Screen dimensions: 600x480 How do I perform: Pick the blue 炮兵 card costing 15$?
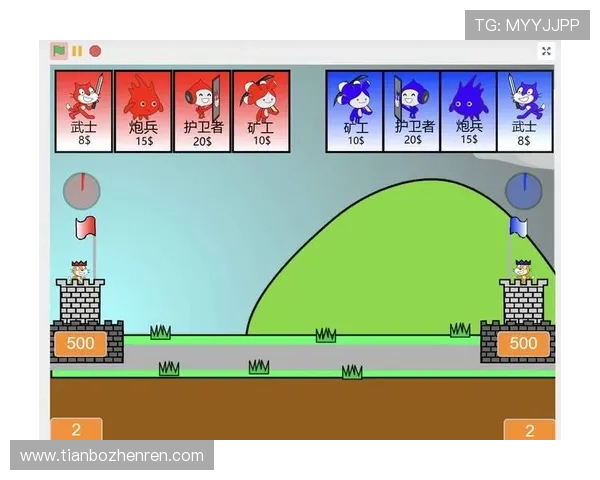[469, 110]
